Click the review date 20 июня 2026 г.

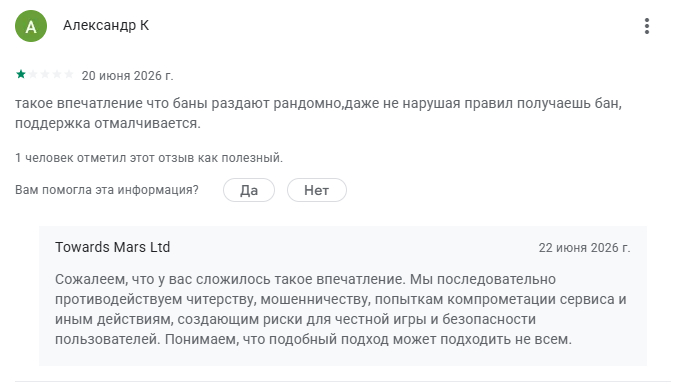coord(128,75)
